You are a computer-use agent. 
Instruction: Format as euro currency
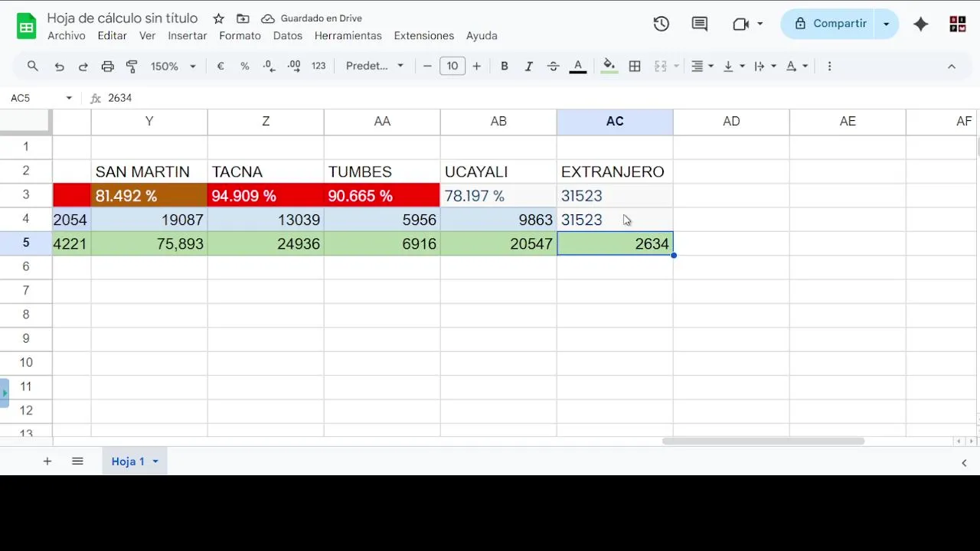220,67
